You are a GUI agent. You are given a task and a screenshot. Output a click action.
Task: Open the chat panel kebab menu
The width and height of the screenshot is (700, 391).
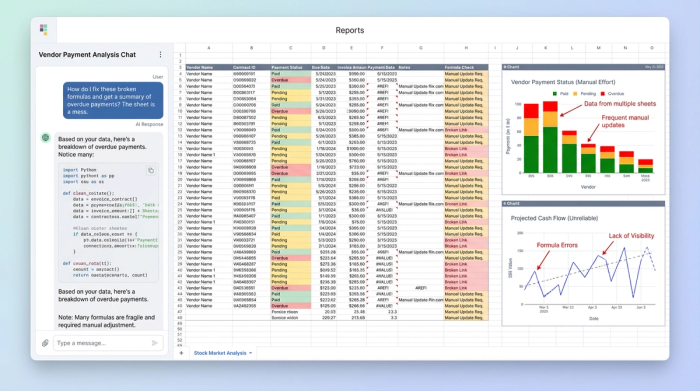tap(160, 54)
